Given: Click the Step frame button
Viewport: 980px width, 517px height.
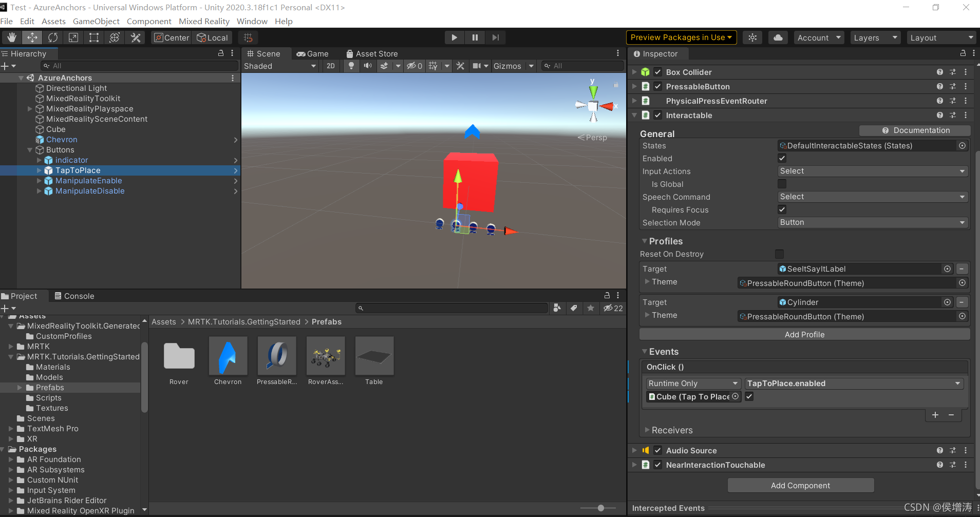Looking at the screenshot, I should coord(495,37).
